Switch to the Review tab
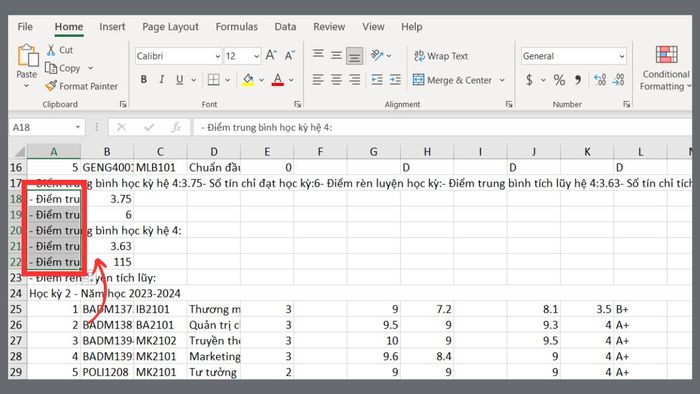The width and height of the screenshot is (700, 394). coord(329,27)
